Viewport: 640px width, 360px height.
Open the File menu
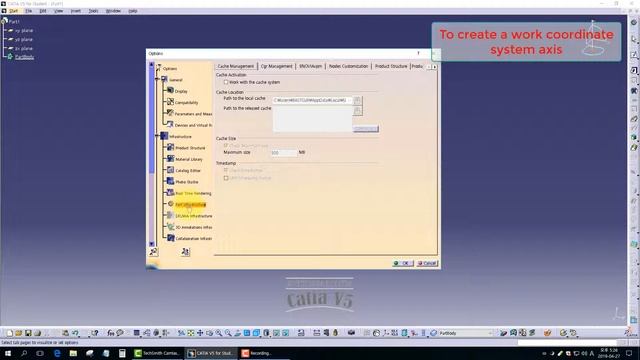(x=28, y=11)
